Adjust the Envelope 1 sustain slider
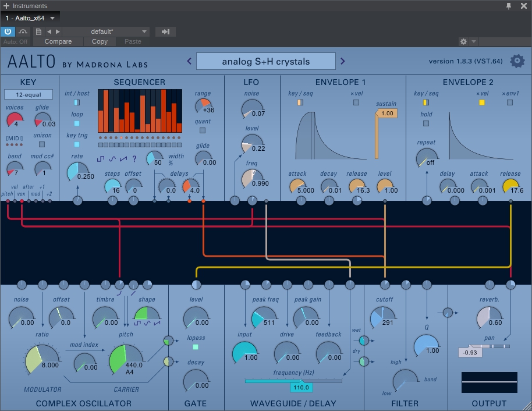The height and width of the screenshot is (411, 532). pyautogui.click(x=377, y=135)
